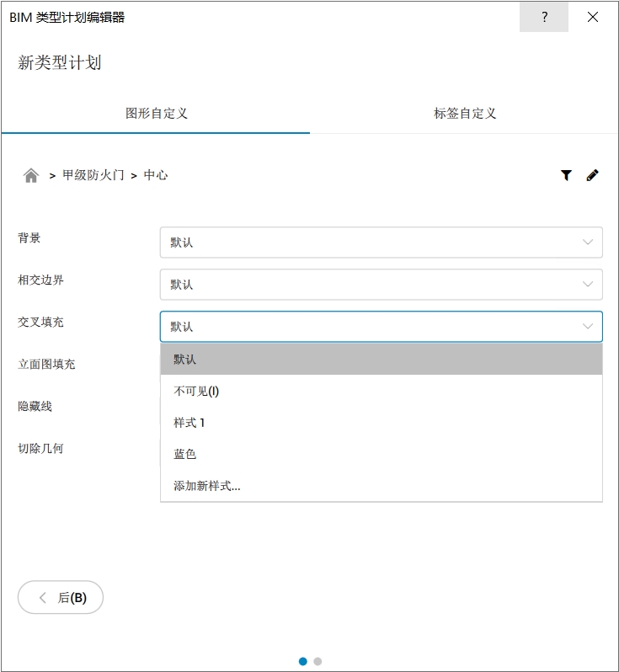Image resolution: width=619 pixels, height=672 pixels.
Task: Expand the 相交边界 dropdown
Action: click(382, 285)
